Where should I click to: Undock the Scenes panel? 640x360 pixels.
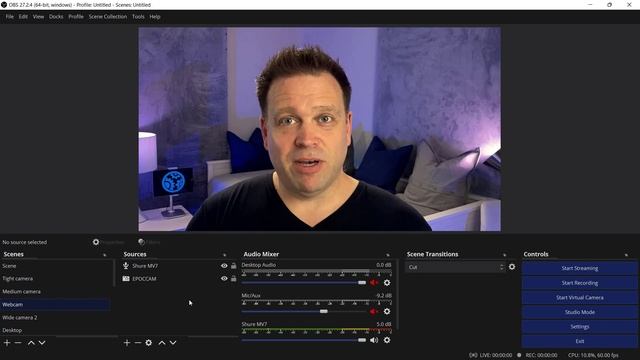104,255
